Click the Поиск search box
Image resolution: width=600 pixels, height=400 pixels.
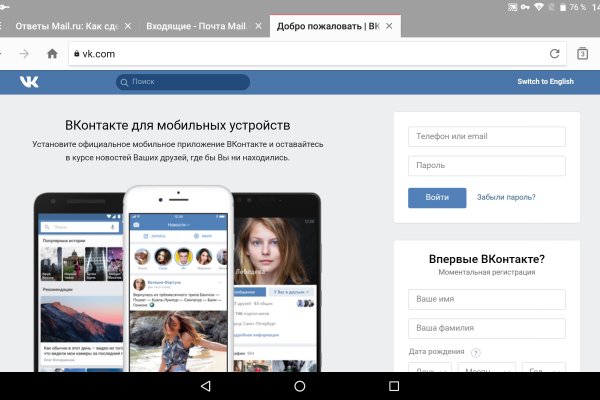click(x=183, y=82)
